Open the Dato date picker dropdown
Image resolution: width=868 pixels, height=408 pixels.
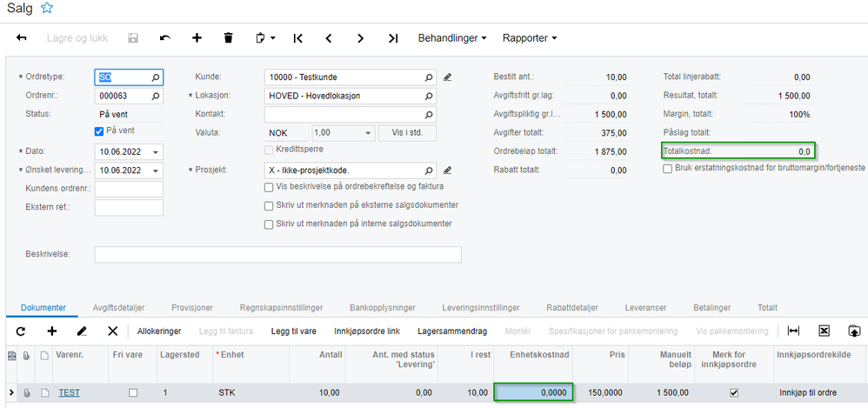pyautogui.click(x=155, y=151)
